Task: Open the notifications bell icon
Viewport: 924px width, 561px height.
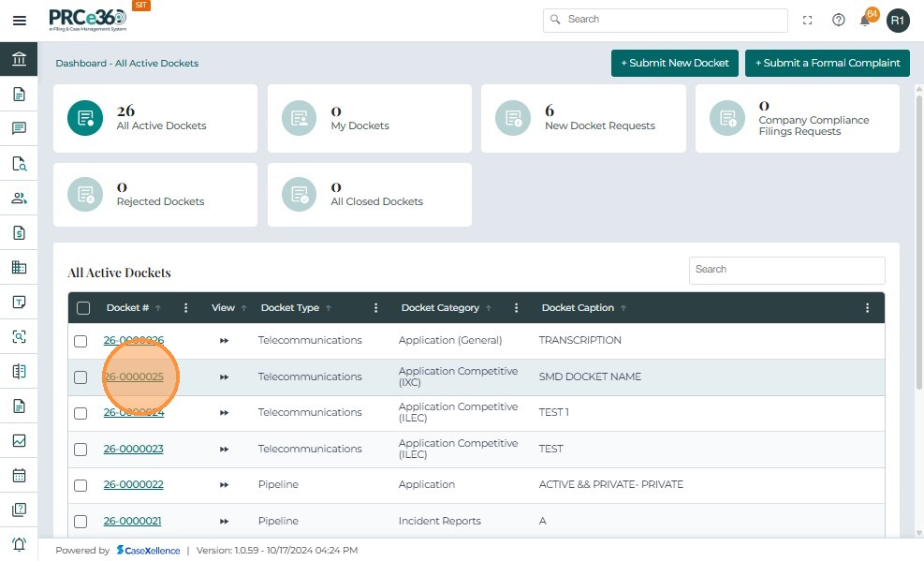Action: [x=866, y=21]
